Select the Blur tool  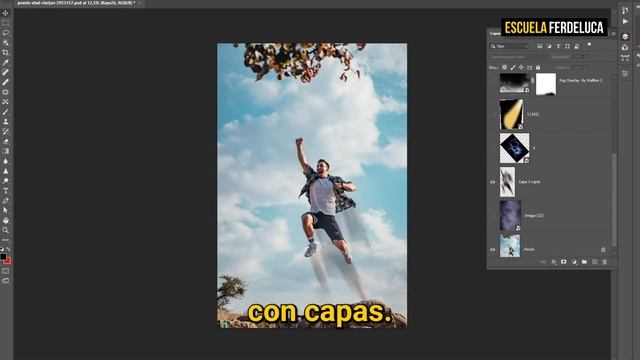(x=5, y=161)
